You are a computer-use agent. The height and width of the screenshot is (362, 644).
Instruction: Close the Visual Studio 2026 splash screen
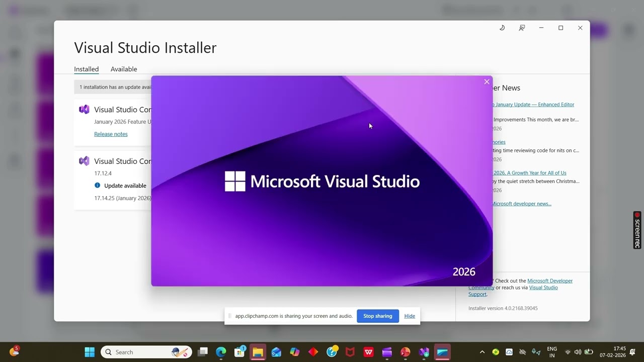coord(487,81)
